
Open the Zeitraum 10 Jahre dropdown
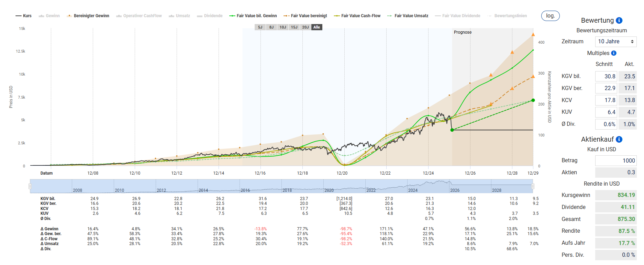615,42
